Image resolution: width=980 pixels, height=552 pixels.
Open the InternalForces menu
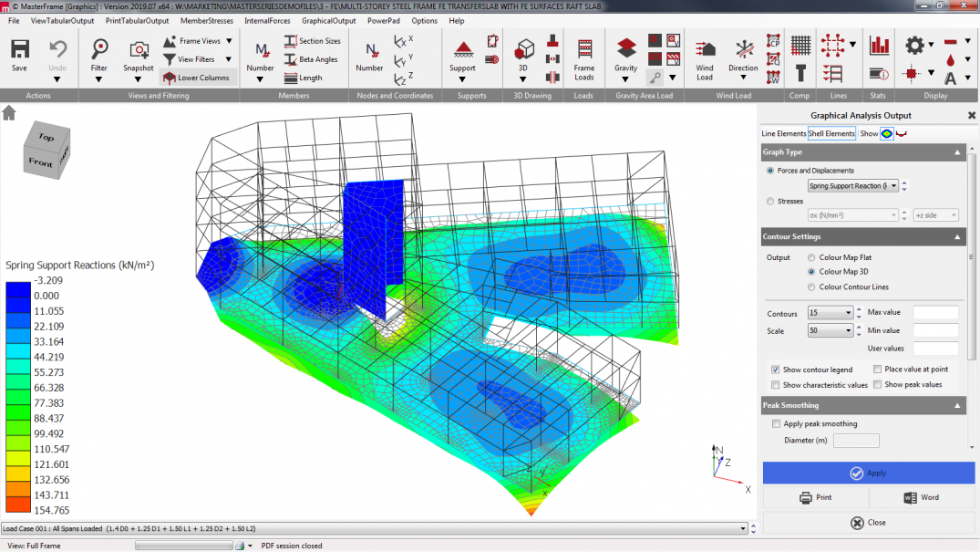268,20
